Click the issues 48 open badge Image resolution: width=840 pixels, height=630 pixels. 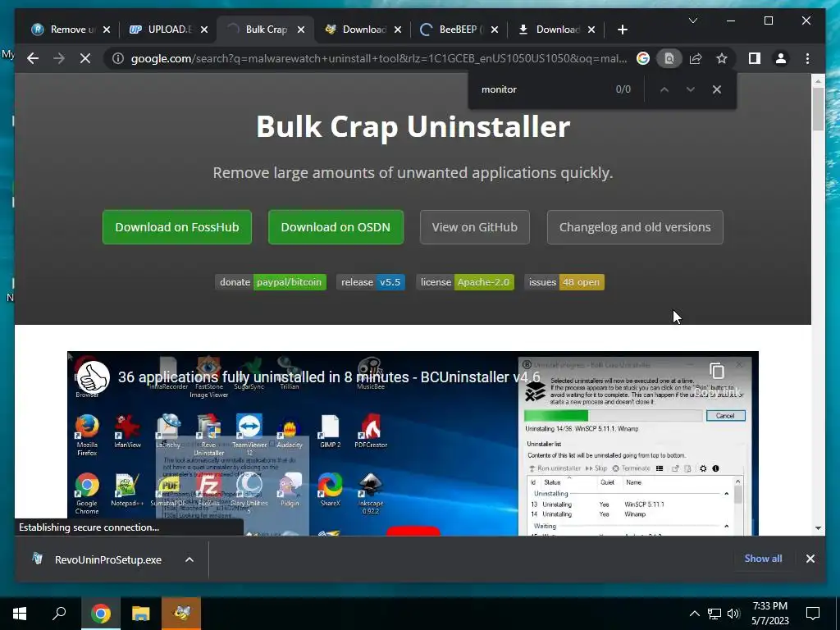564,282
